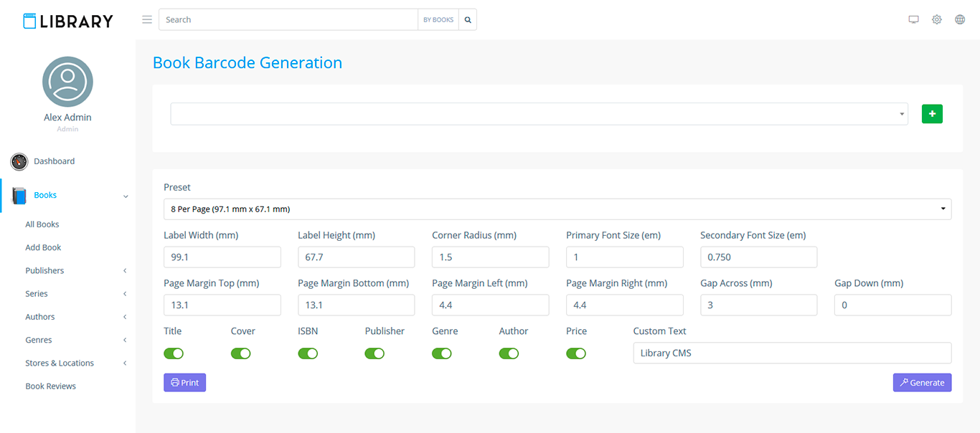Image resolution: width=980 pixels, height=433 pixels.
Task: Open Dashboard from the sidebar
Action: pyautogui.click(x=54, y=161)
